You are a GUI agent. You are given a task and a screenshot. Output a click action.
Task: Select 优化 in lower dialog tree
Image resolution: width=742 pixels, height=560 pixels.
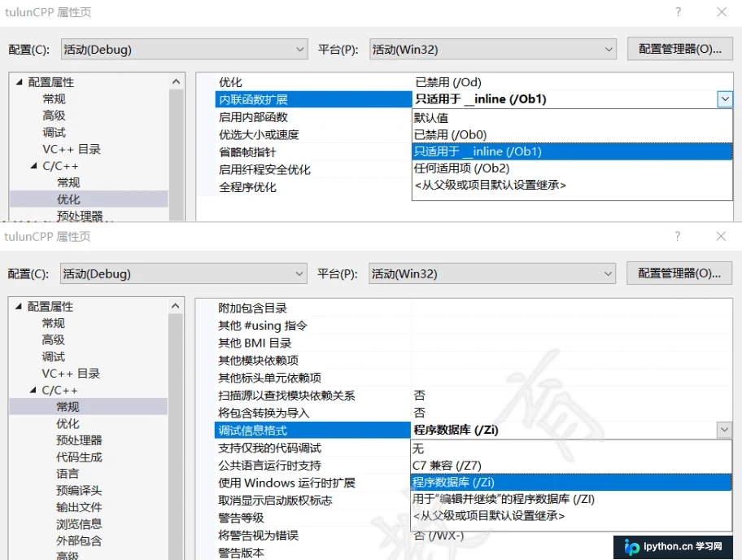pyautogui.click(x=68, y=424)
